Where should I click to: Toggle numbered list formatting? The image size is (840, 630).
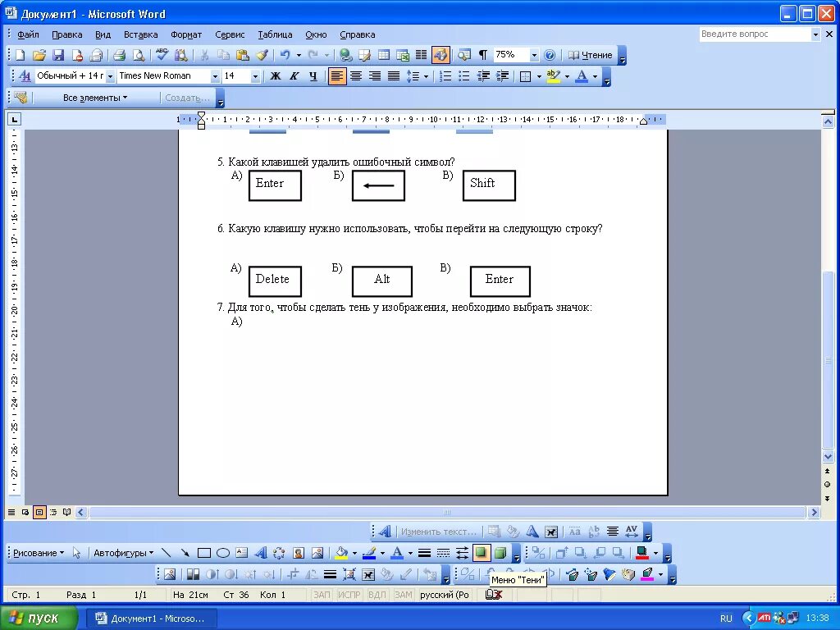click(445, 76)
